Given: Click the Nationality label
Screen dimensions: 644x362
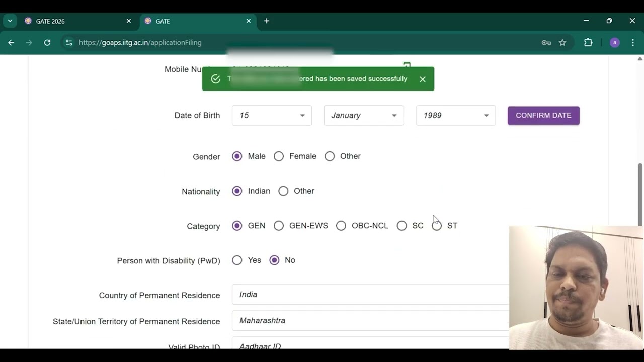Looking at the screenshot, I should click(201, 192).
